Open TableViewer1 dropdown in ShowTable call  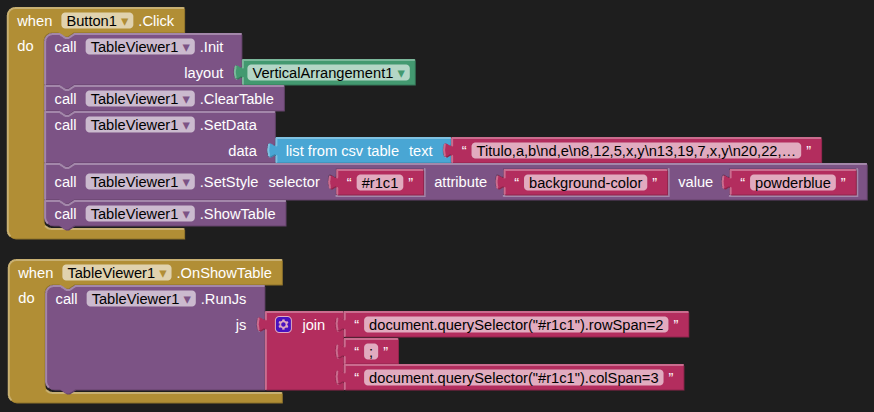coord(186,214)
